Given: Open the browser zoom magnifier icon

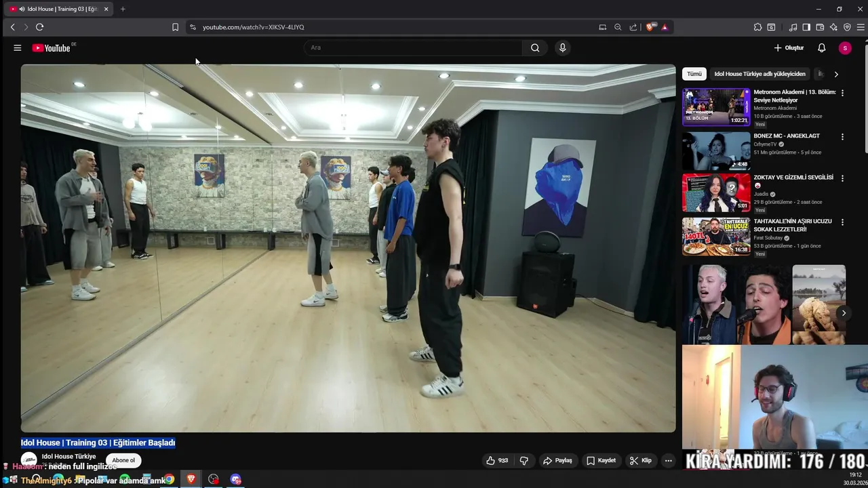Looking at the screenshot, I should tap(618, 27).
